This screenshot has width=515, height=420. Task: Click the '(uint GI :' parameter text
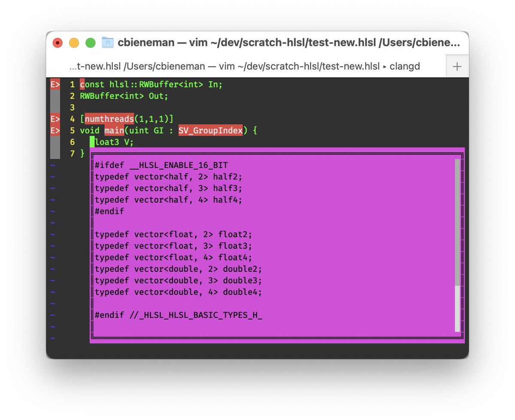coord(149,131)
